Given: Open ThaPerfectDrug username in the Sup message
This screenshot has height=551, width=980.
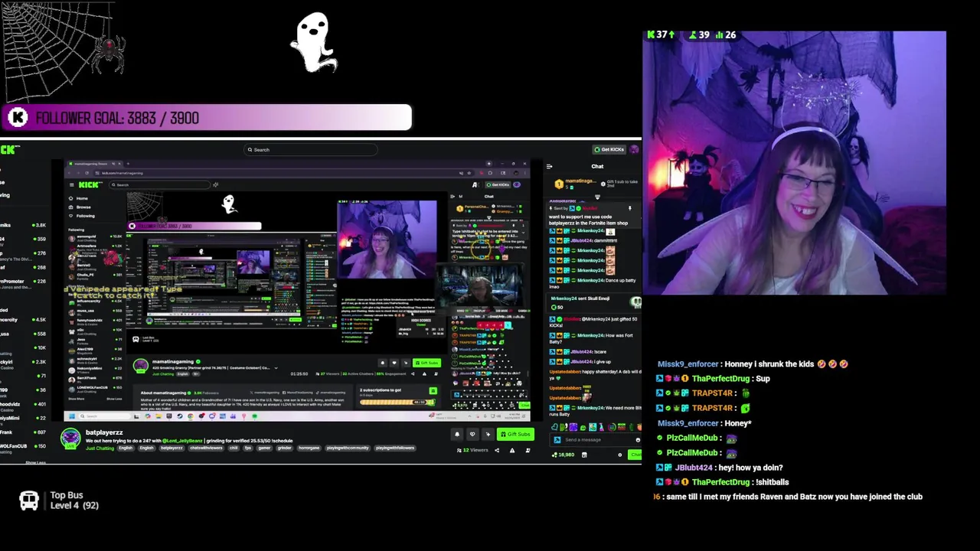Looking at the screenshot, I should click(x=720, y=379).
